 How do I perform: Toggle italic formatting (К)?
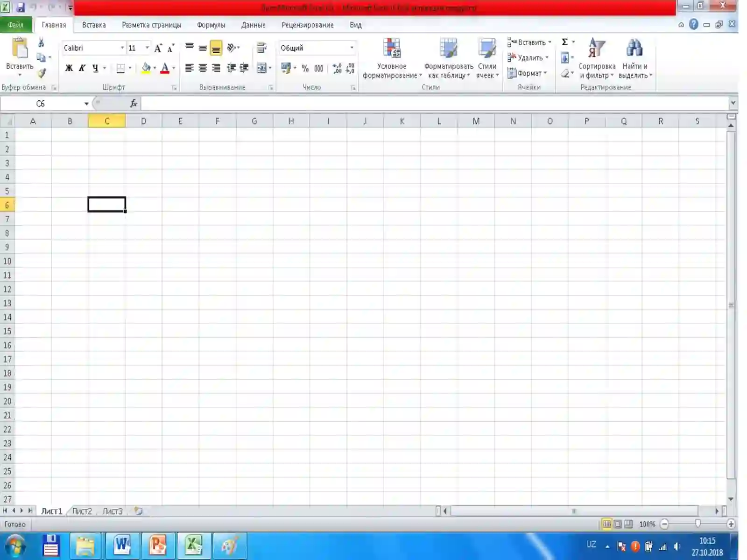[x=82, y=68]
